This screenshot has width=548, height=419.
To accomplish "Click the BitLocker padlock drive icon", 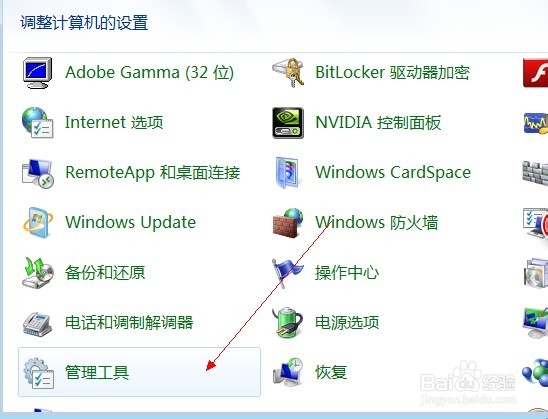I will coord(288,73).
